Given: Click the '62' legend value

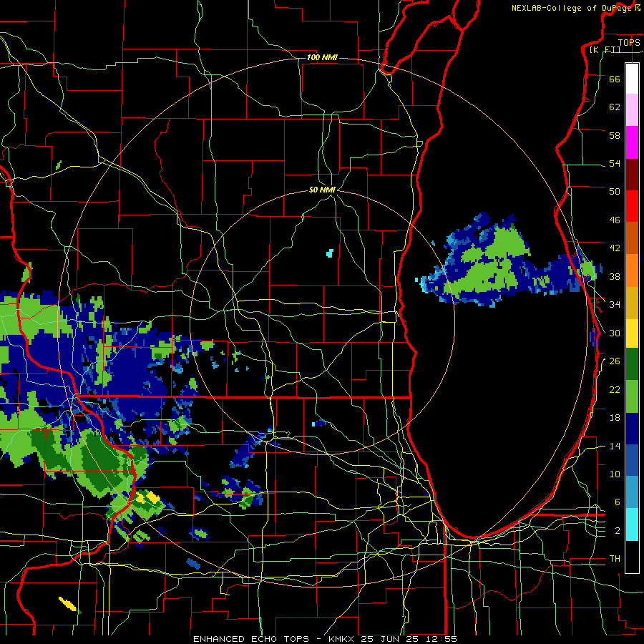Looking at the screenshot, I should pyautogui.click(x=615, y=107).
